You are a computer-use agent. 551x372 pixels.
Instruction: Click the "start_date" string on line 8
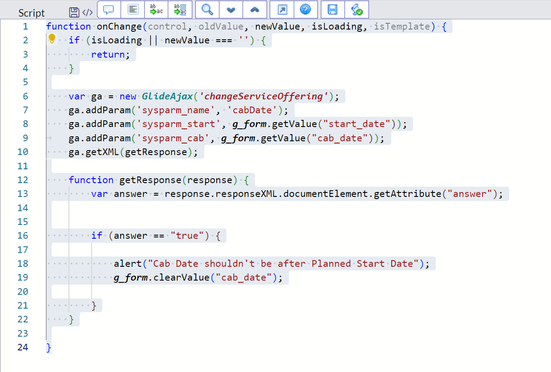(x=356, y=124)
